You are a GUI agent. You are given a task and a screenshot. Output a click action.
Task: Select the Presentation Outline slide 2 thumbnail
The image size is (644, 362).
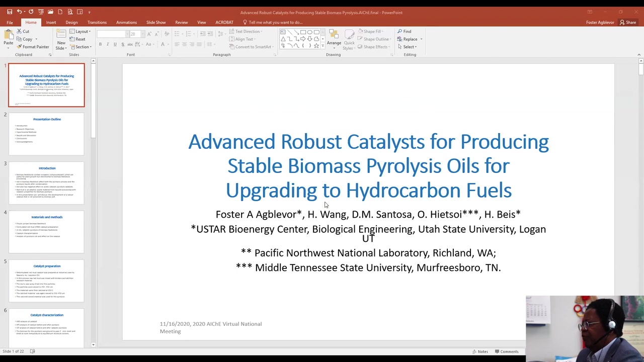(46, 134)
